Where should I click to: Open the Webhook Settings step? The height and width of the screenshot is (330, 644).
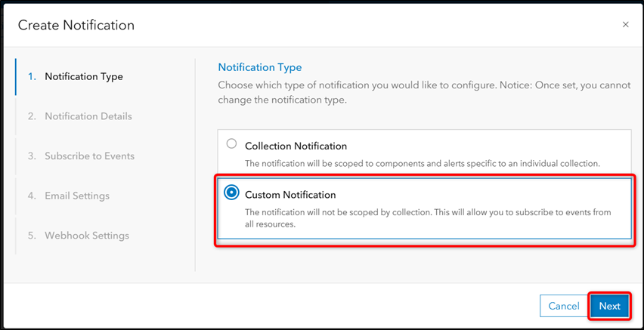[x=86, y=236]
